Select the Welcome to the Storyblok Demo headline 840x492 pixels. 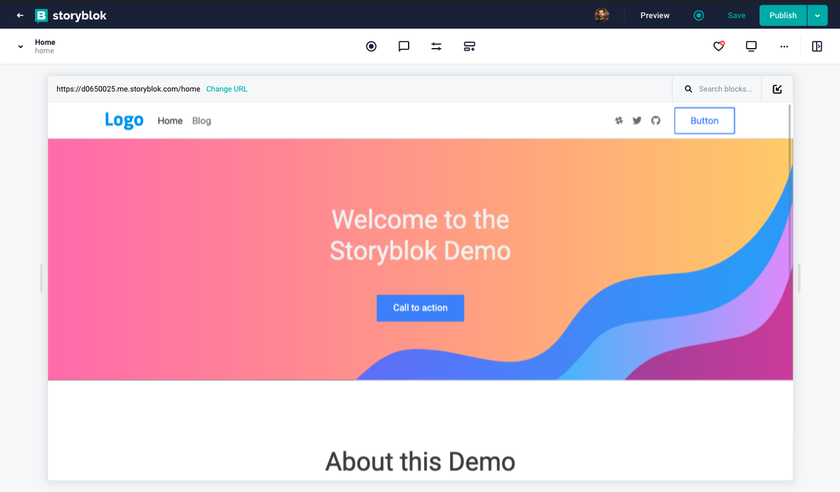coord(421,235)
